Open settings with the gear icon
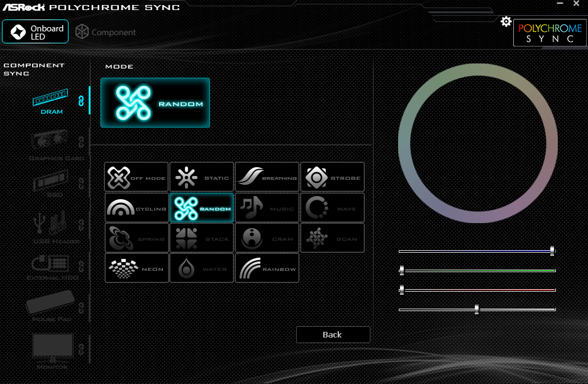Viewport: 588px width, 384px height. pos(506,22)
